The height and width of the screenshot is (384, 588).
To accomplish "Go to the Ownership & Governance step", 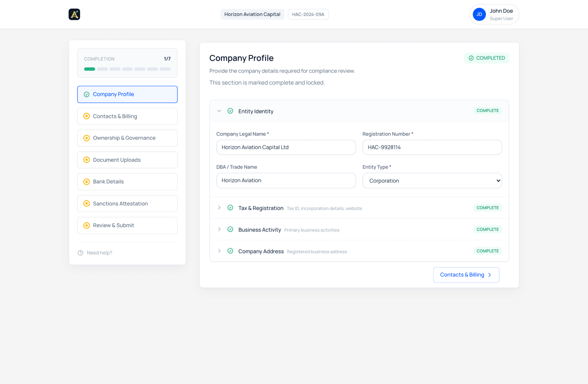I will click(x=127, y=138).
